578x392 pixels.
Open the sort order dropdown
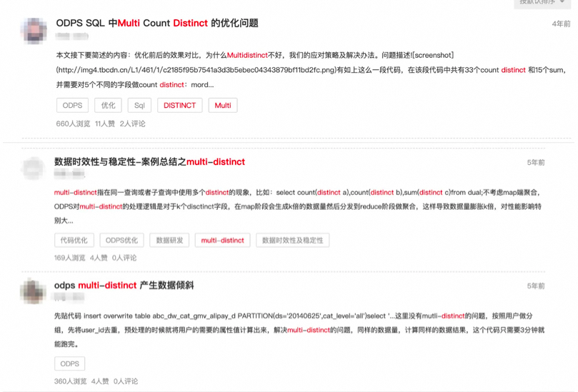click(x=542, y=3)
